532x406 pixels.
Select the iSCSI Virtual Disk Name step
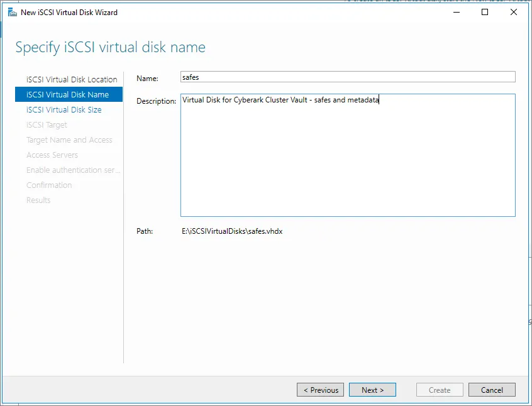68,95
